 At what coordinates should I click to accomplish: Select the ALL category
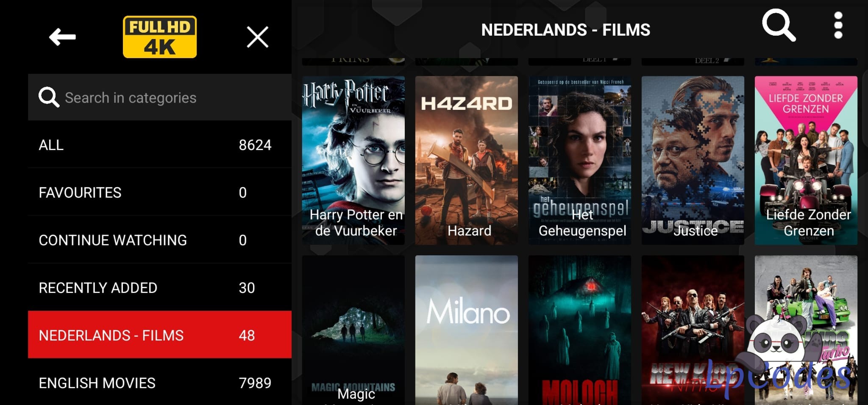[x=160, y=145]
